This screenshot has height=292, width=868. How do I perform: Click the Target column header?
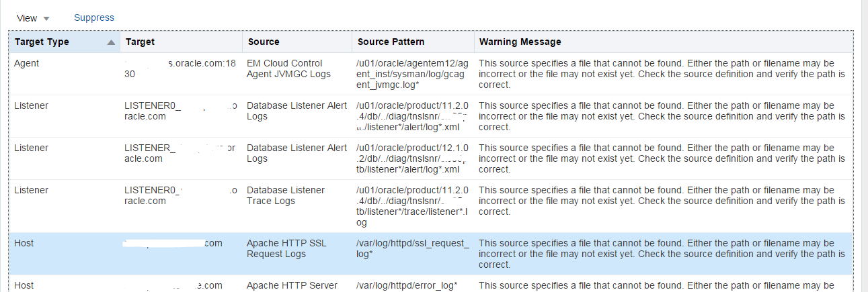click(x=182, y=42)
